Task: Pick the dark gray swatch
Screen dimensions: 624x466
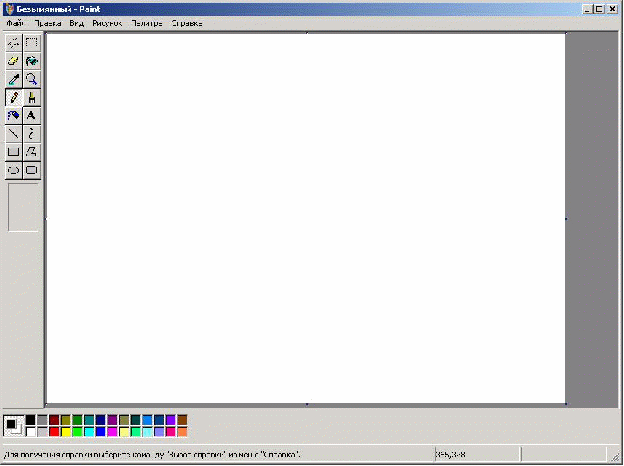Action: point(42,420)
